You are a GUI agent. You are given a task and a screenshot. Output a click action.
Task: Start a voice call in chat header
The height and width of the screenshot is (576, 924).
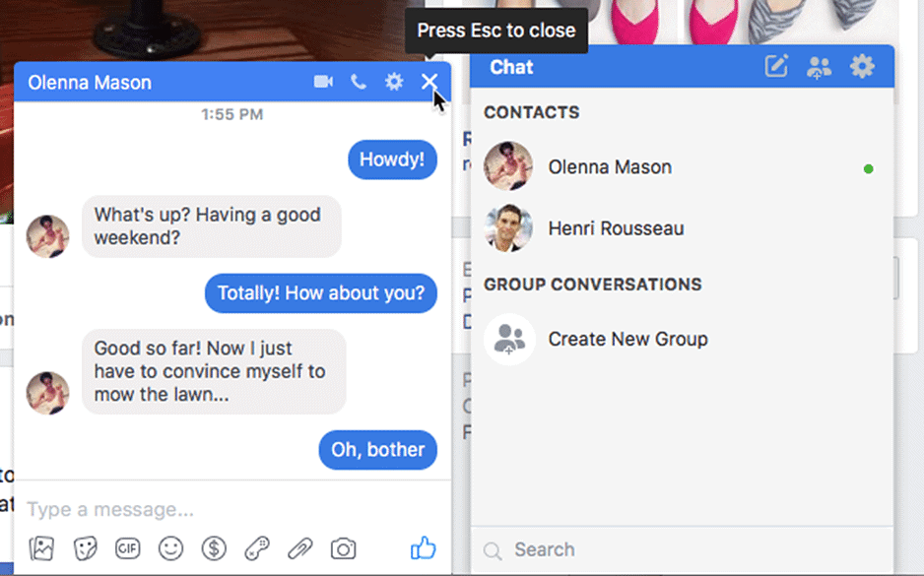click(359, 82)
